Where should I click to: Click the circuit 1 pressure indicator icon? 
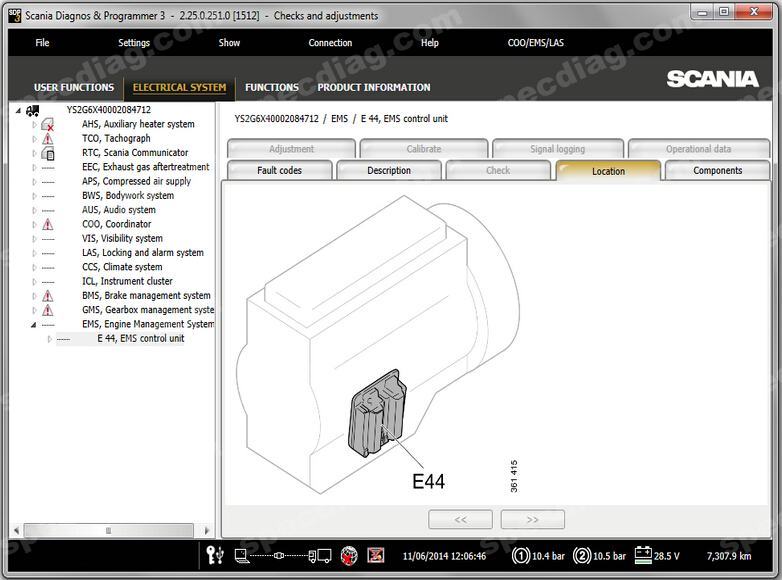(x=521, y=555)
